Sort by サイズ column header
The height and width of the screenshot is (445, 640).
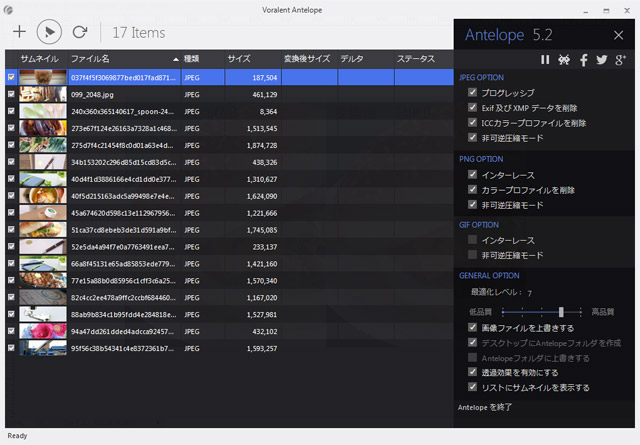coord(253,59)
